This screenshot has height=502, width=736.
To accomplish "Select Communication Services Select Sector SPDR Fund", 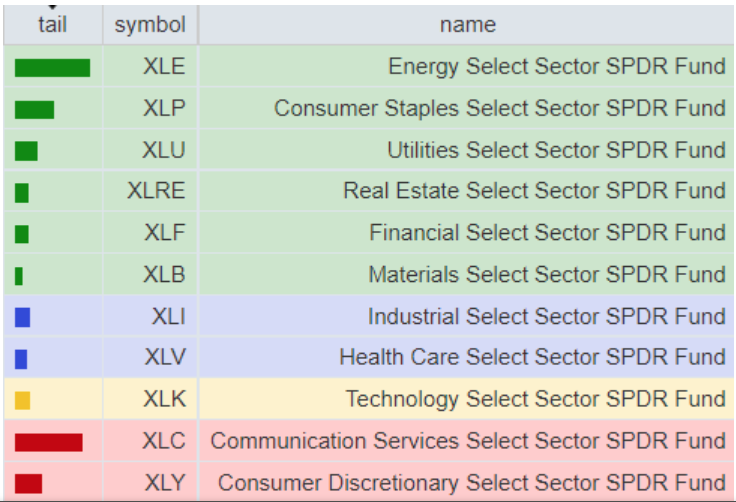I will click(x=467, y=441).
